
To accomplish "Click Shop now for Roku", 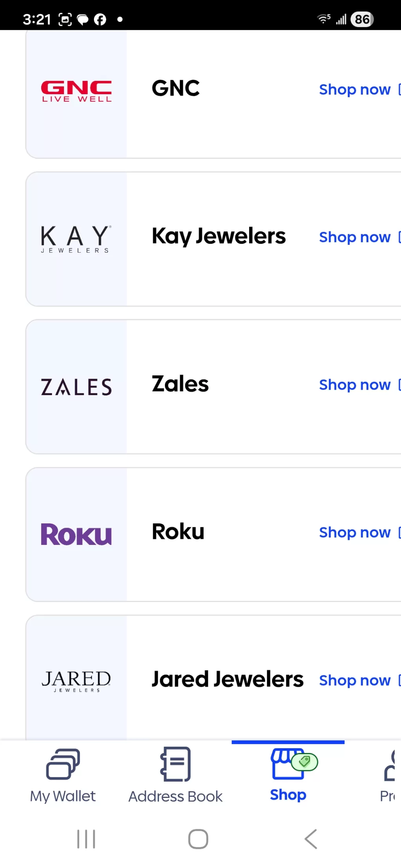I will click(x=355, y=532).
